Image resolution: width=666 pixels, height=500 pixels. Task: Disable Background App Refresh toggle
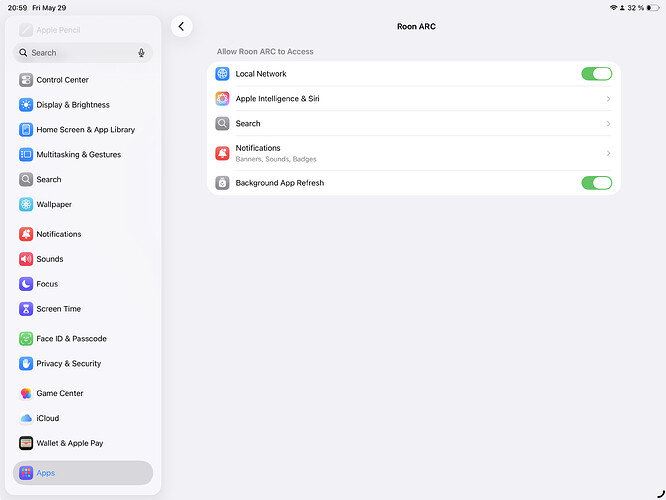596,183
